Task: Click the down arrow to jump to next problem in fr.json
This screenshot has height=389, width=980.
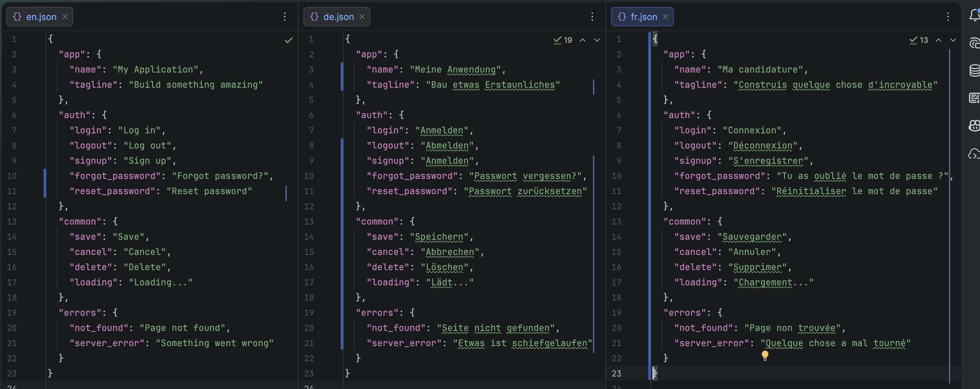Action: (x=953, y=40)
